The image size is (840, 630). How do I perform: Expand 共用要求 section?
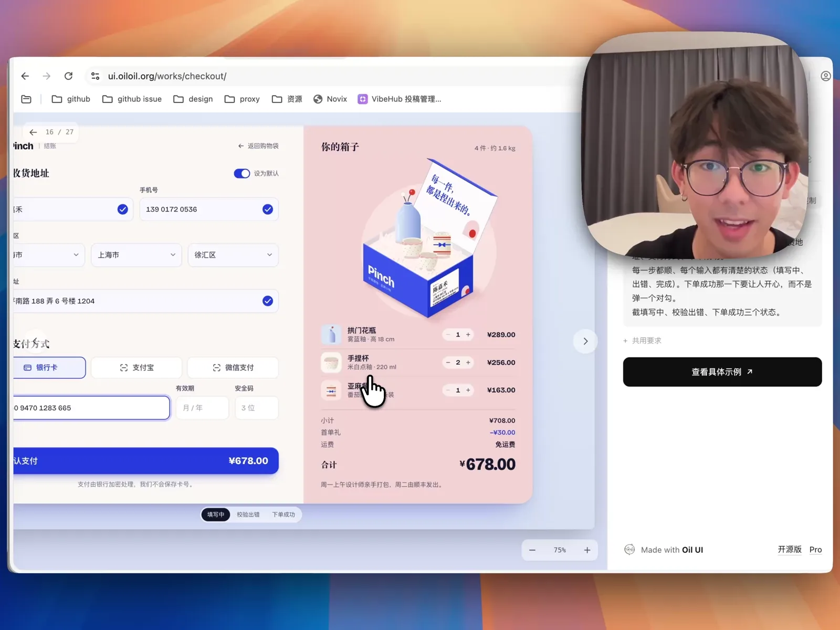tap(642, 341)
